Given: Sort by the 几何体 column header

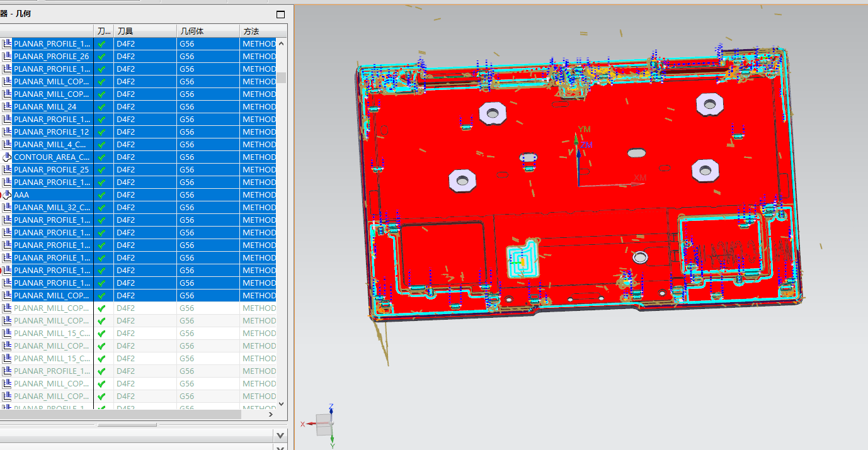Looking at the screenshot, I should pyautogui.click(x=208, y=31).
